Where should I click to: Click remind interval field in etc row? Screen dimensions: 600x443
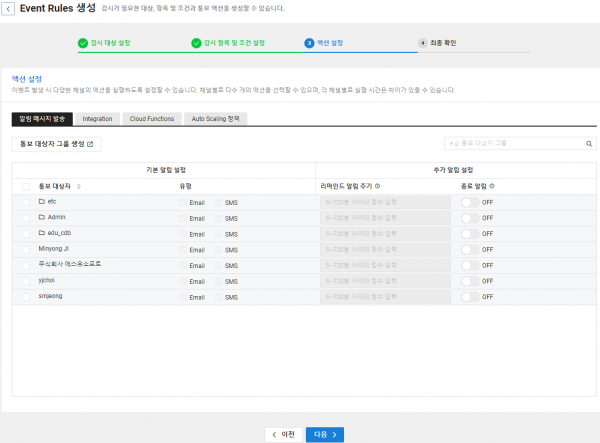[385, 202]
